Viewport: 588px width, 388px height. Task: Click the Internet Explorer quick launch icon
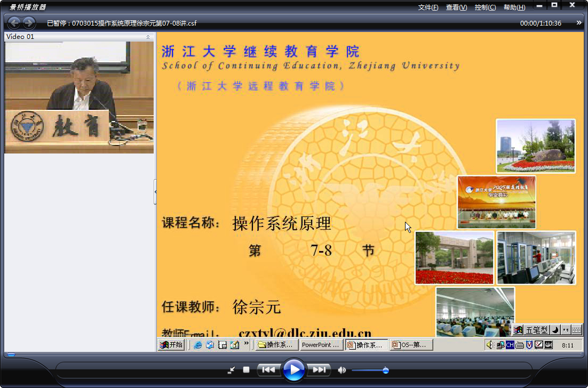[x=197, y=344]
